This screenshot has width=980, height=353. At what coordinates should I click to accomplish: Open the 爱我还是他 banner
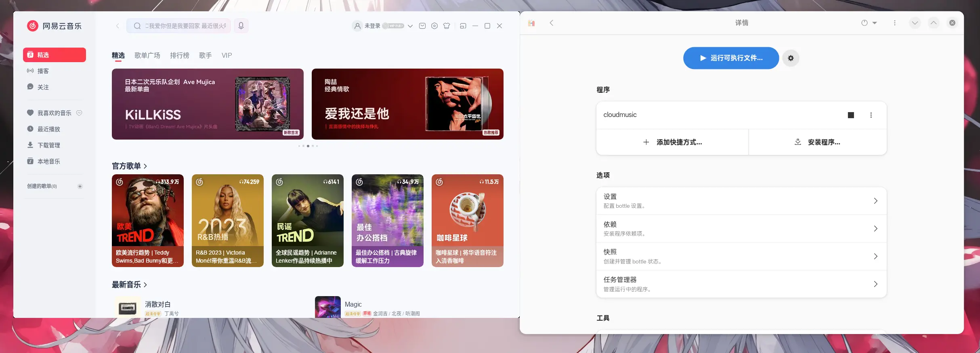[x=407, y=104]
